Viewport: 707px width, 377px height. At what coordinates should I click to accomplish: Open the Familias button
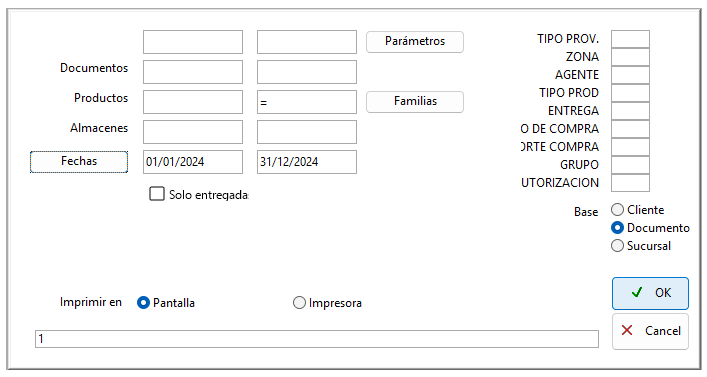coord(415,101)
